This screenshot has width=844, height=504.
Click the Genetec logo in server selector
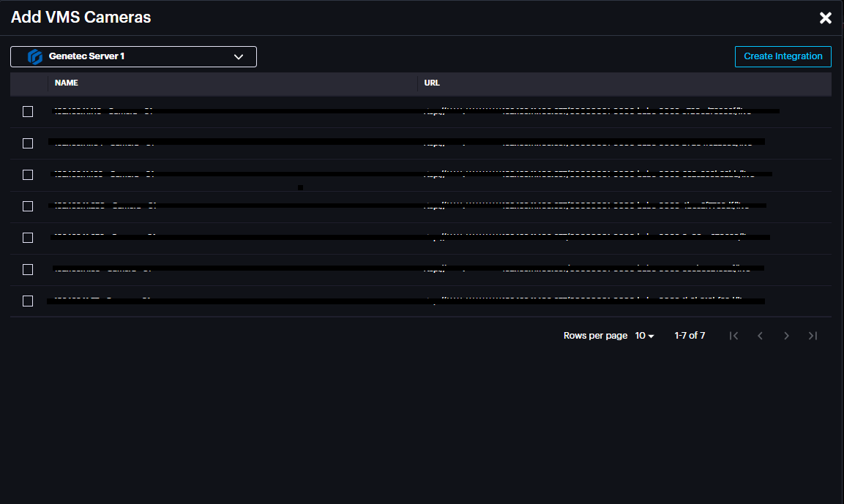coord(34,57)
